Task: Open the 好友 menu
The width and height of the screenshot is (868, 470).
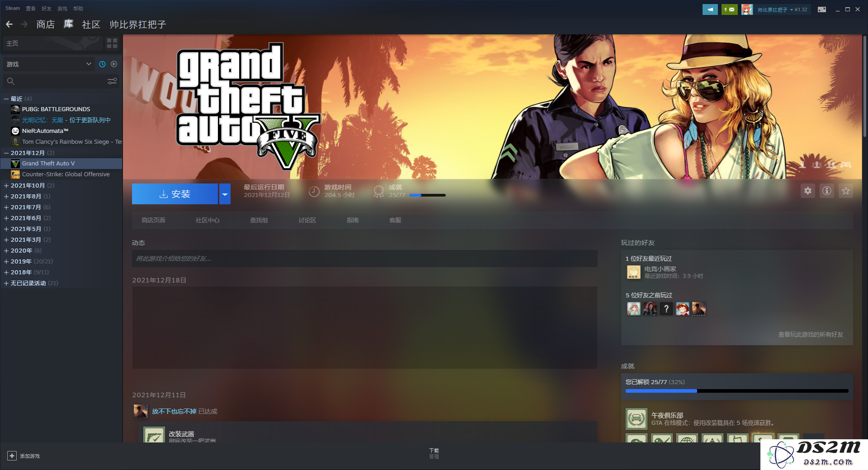Action: 47,8
